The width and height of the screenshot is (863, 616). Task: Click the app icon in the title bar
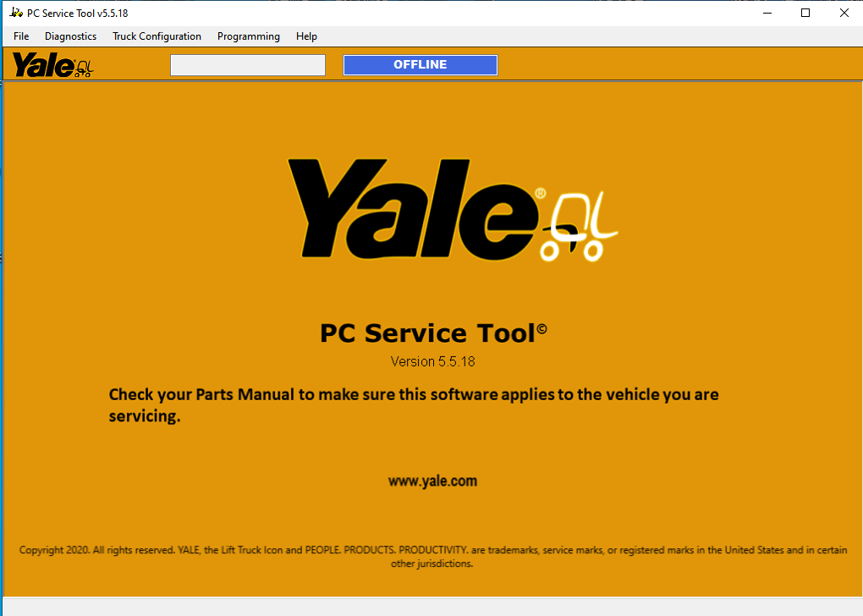(x=16, y=13)
